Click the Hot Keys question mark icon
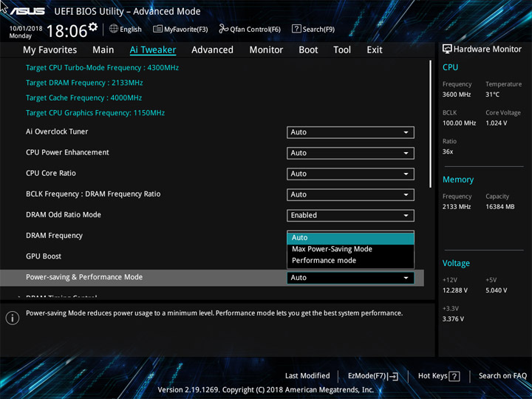The image size is (532, 399). (454, 376)
